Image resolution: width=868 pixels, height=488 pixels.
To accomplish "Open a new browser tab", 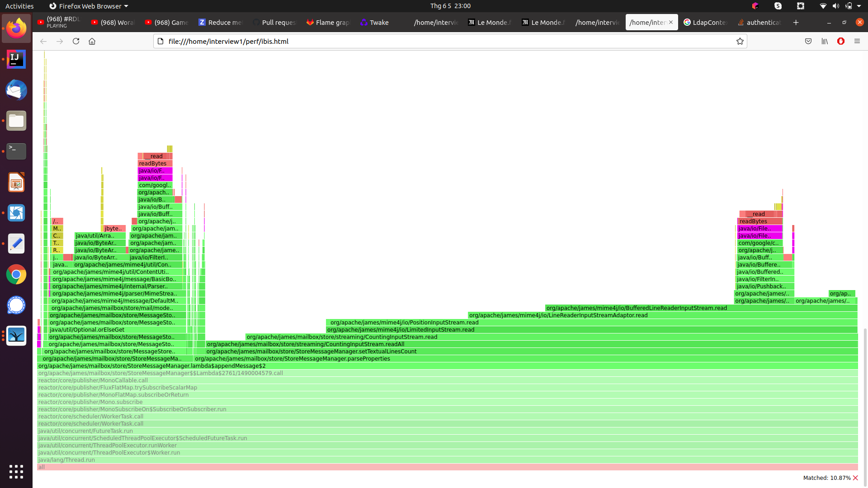I will coord(796,22).
